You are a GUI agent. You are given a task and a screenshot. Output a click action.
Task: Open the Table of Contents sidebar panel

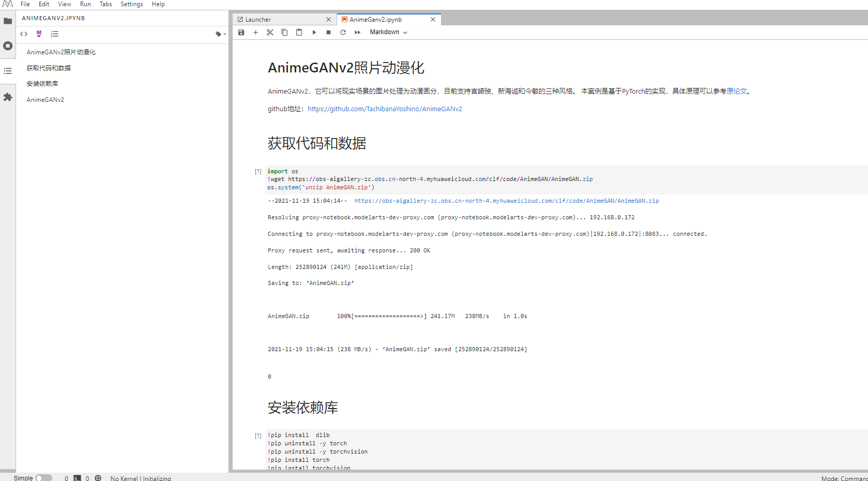tap(8, 71)
